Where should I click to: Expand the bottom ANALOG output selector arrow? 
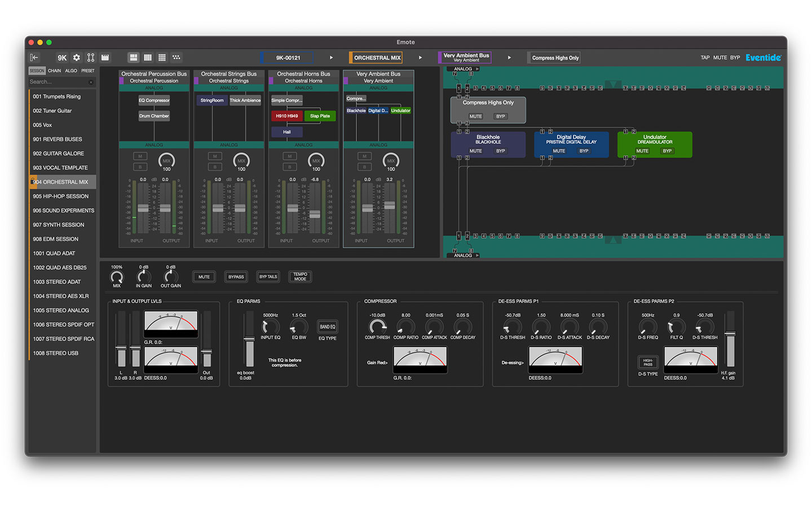click(478, 255)
